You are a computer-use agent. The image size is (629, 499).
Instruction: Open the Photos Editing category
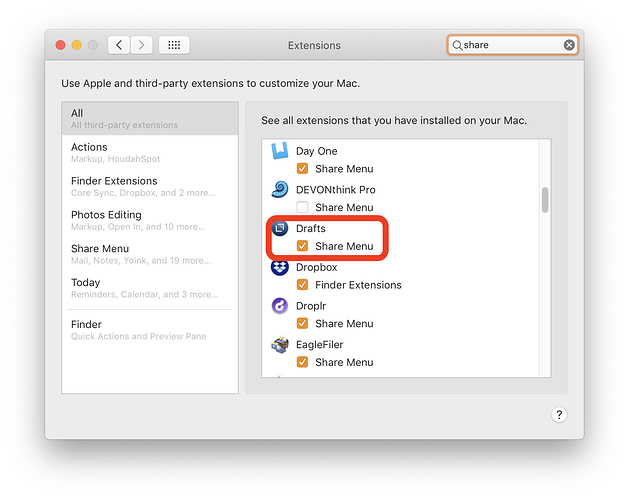click(x=150, y=220)
